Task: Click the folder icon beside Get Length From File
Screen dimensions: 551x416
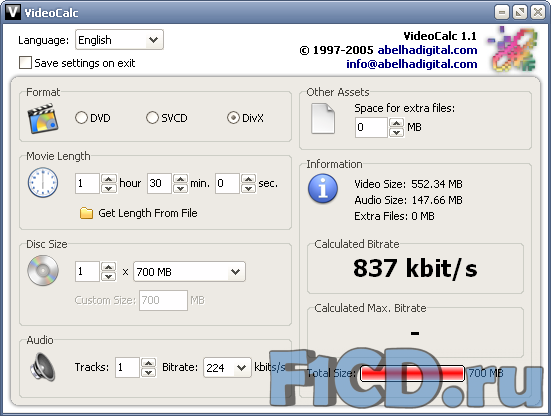Action: [x=86, y=213]
